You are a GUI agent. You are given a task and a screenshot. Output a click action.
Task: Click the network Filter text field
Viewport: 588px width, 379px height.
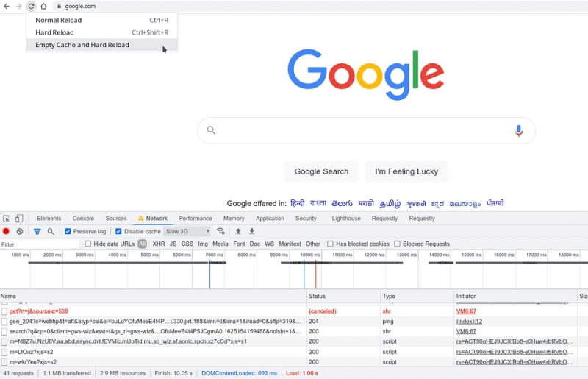(x=40, y=244)
